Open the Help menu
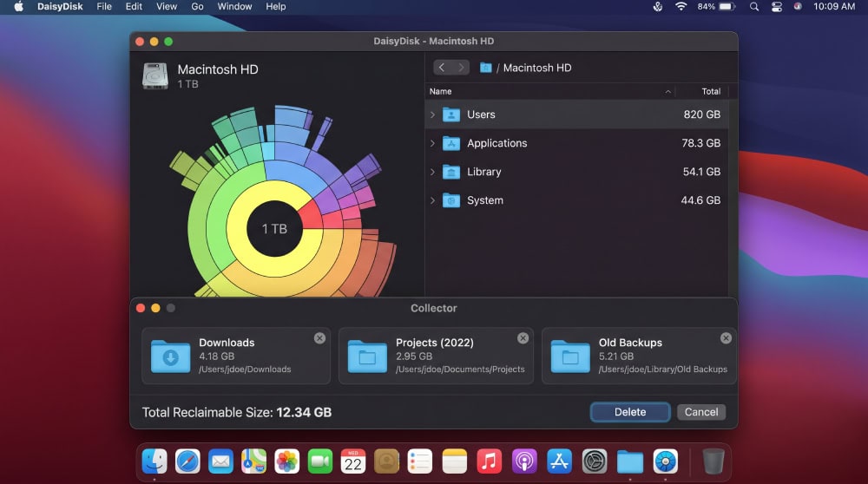The height and width of the screenshot is (484, 868). pos(276,7)
